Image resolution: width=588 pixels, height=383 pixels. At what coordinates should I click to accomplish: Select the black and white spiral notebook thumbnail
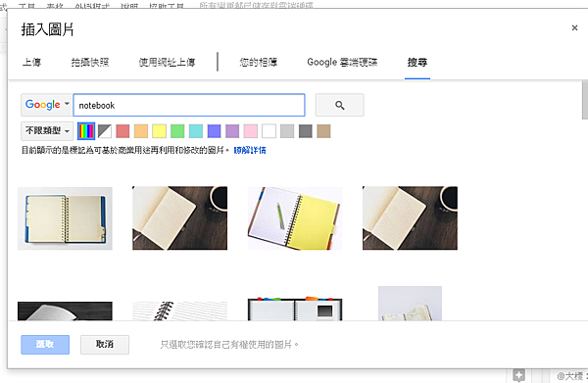[x=179, y=311]
